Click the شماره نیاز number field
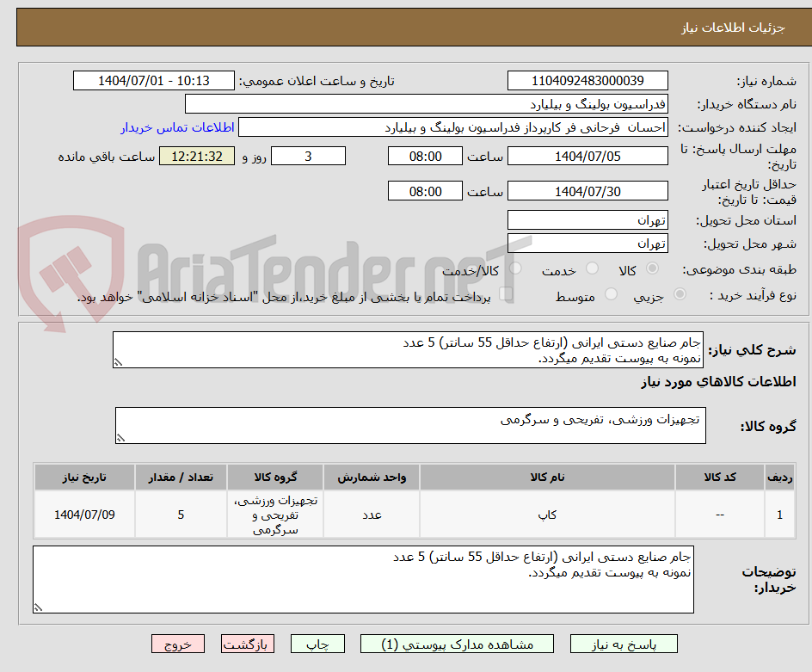This screenshot has width=812, height=672. click(x=587, y=80)
